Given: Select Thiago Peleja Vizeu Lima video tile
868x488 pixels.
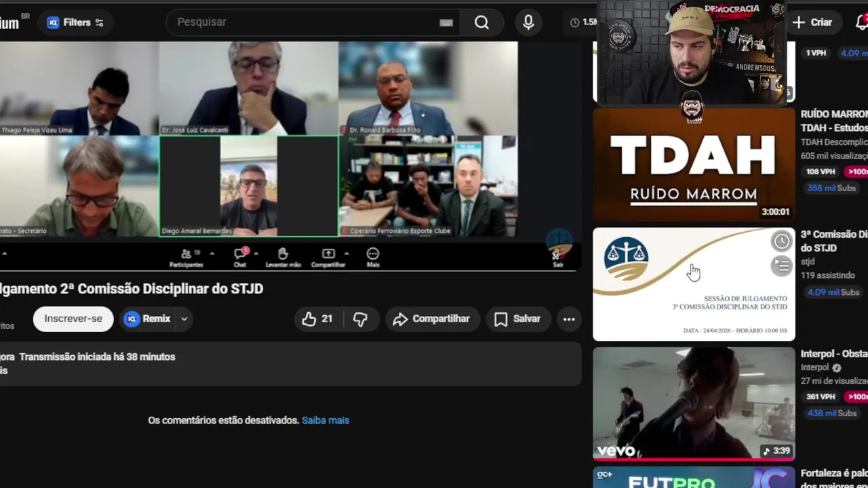Looking at the screenshot, I should pos(79,88).
